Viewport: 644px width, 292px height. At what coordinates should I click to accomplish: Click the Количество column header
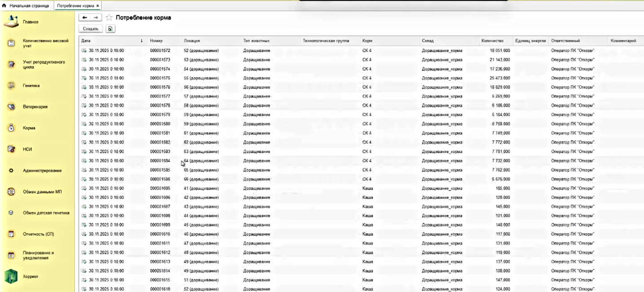coord(492,41)
